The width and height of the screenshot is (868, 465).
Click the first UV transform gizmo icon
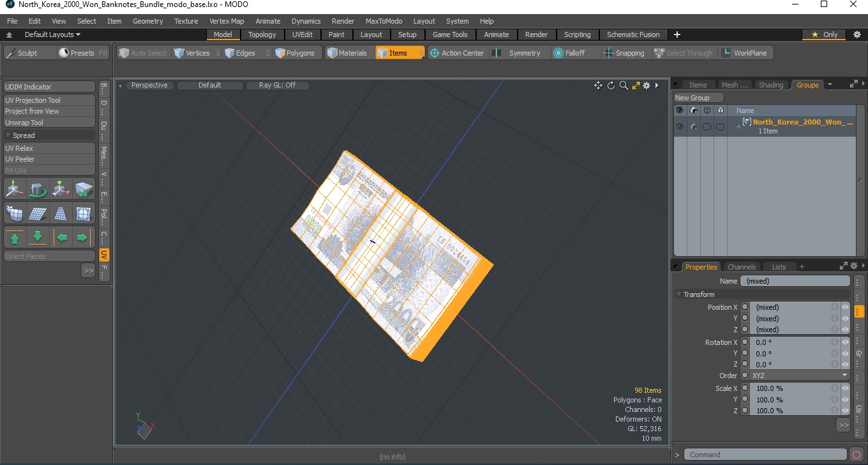pyautogui.click(x=15, y=190)
